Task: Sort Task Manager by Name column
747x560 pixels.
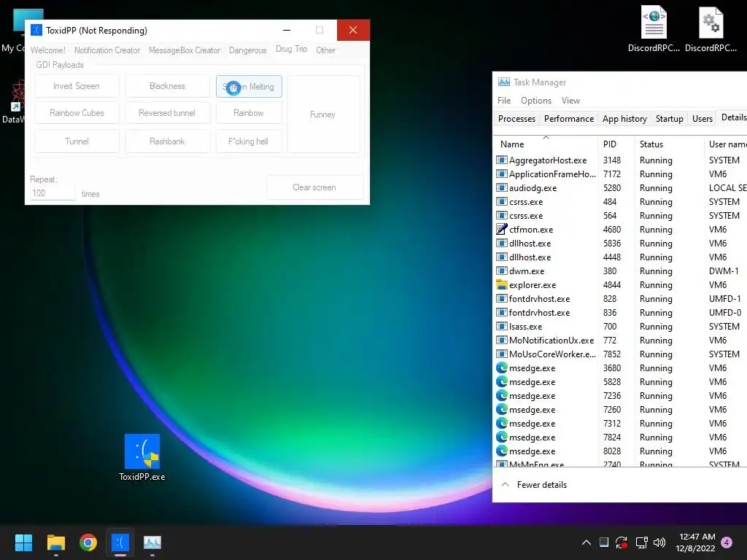Action: (546, 144)
